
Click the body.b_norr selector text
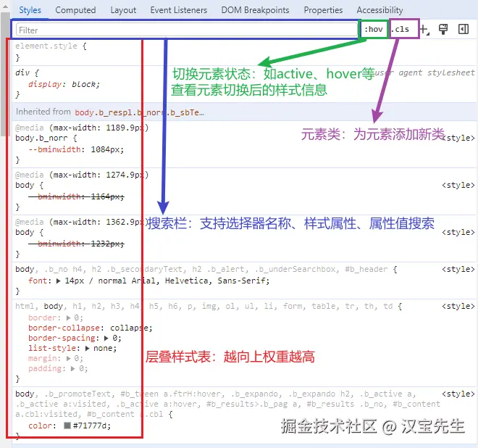click(41, 138)
